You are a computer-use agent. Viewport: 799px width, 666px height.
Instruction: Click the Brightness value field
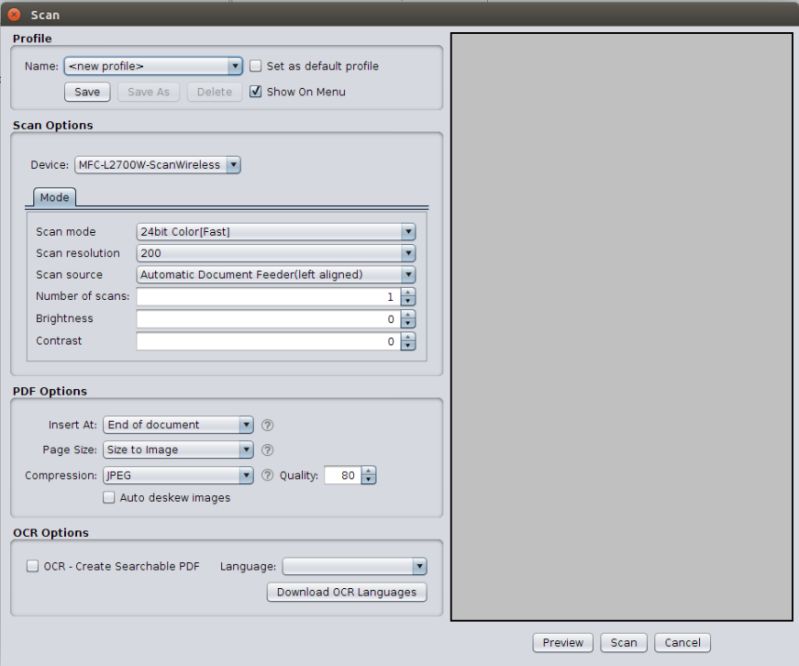pyautogui.click(x=269, y=319)
